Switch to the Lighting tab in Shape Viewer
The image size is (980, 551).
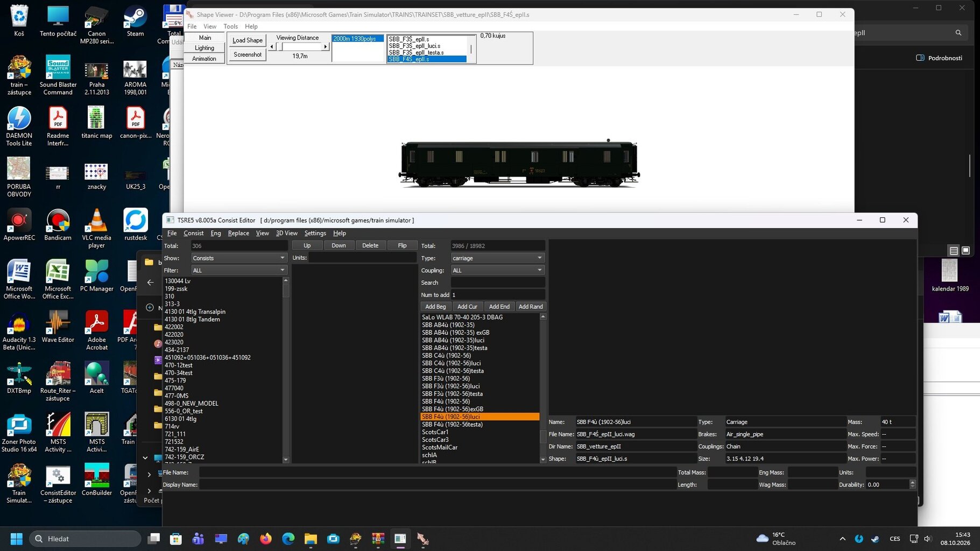click(205, 48)
